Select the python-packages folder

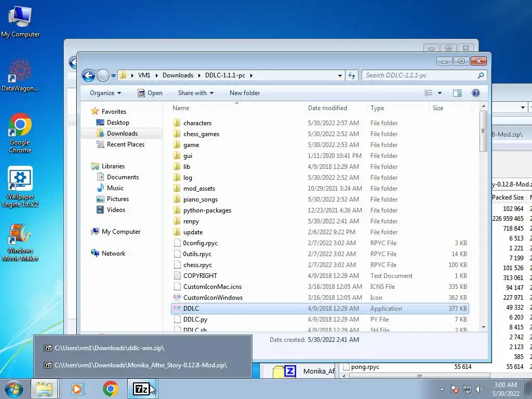click(x=207, y=210)
